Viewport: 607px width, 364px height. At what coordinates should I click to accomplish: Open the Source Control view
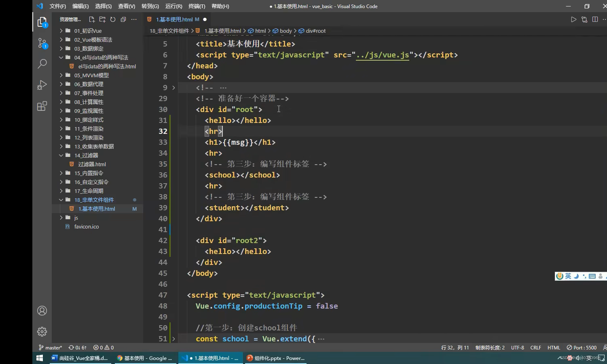[x=42, y=43]
